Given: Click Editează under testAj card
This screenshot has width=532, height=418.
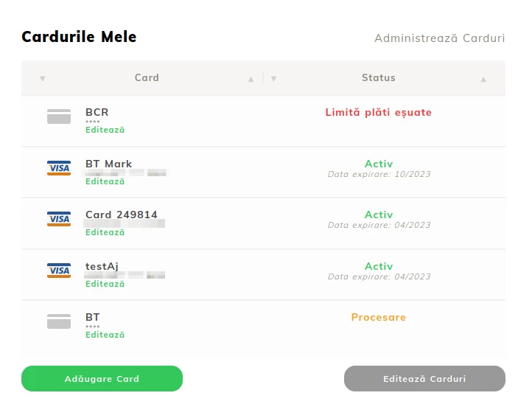Looking at the screenshot, I should click(x=105, y=284).
